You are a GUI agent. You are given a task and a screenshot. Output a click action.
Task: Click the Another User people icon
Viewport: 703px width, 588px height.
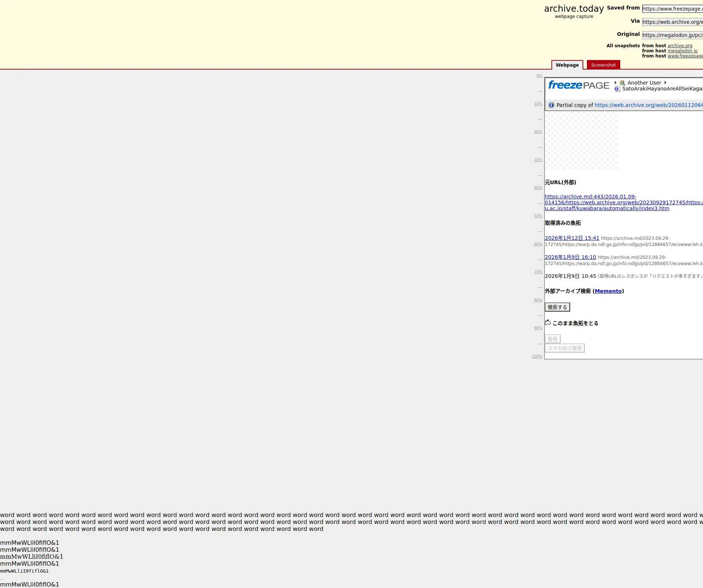coord(622,83)
